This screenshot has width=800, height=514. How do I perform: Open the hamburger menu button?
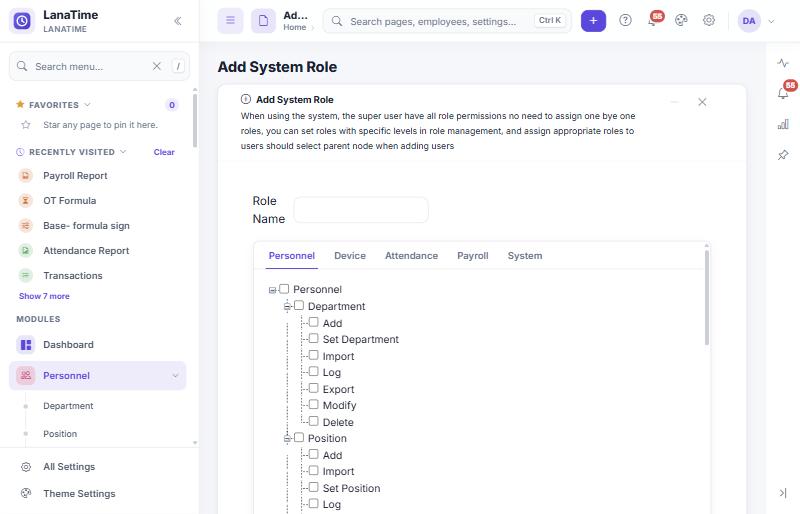231,21
